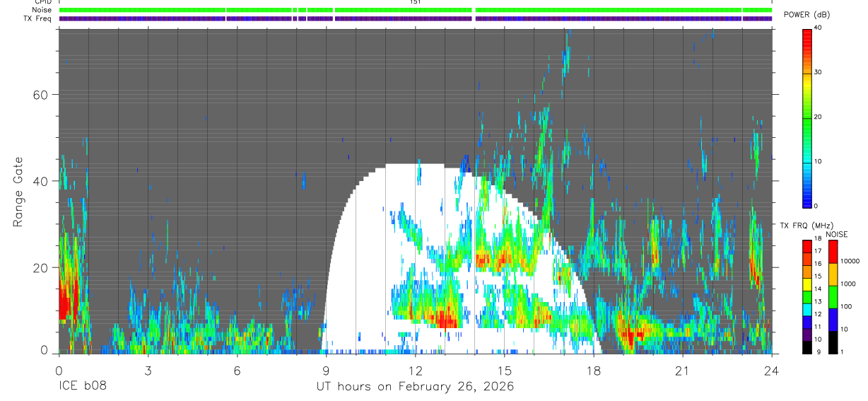Click the 10 tick on POWER scale
The image size is (868, 401).
point(817,161)
